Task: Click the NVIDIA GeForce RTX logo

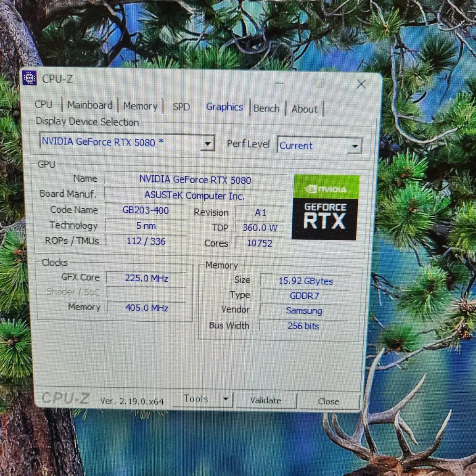Action: point(326,207)
